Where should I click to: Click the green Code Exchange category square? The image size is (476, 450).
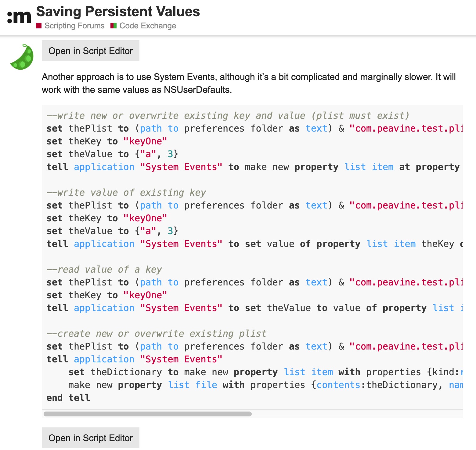pos(114,26)
